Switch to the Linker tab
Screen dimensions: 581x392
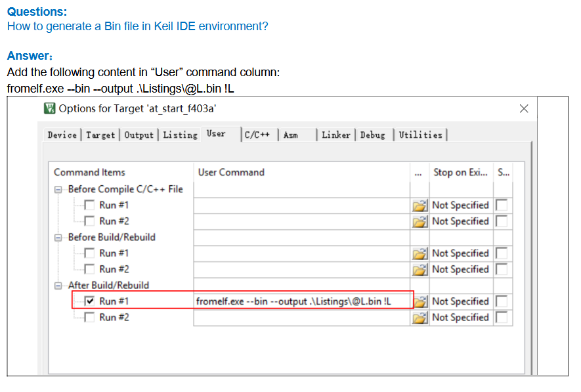pos(335,135)
